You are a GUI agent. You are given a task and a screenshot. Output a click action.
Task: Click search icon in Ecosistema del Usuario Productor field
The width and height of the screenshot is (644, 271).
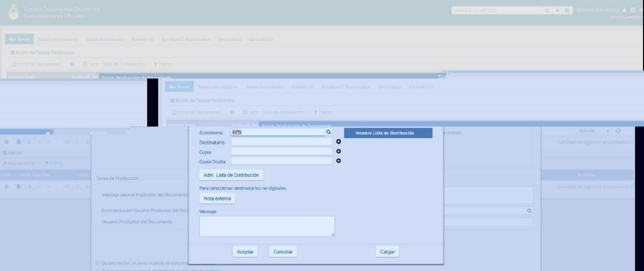coord(529,211)
